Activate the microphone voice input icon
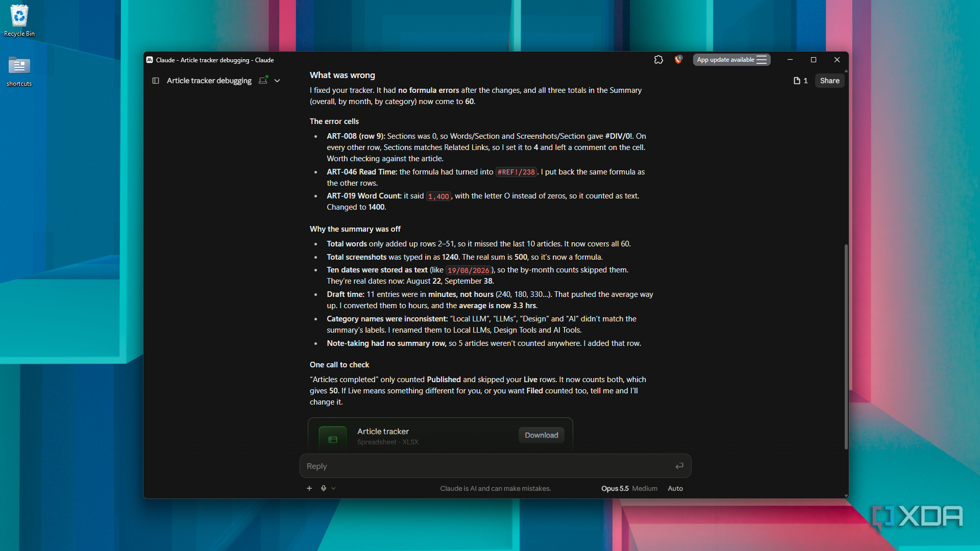 324,488
